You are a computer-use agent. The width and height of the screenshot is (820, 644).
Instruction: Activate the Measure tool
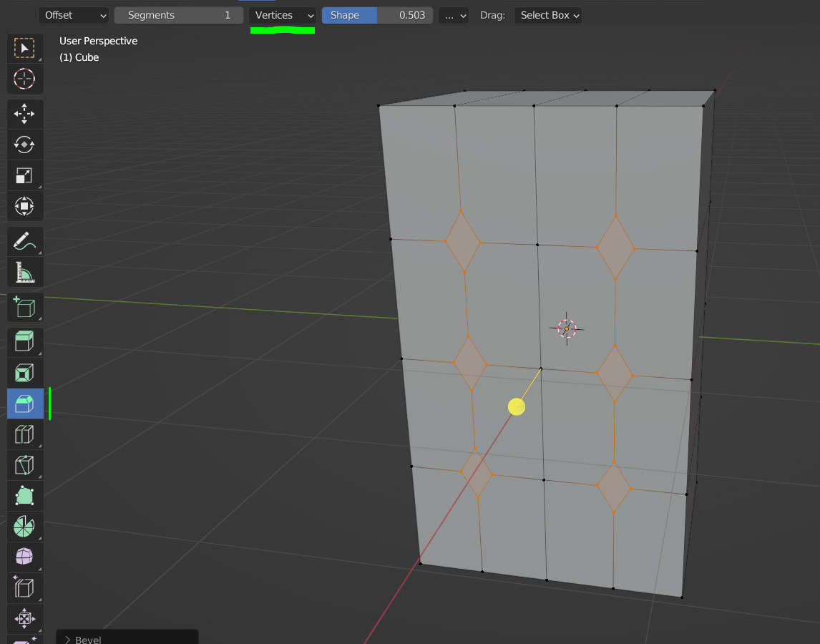click(x=25, y=272)
